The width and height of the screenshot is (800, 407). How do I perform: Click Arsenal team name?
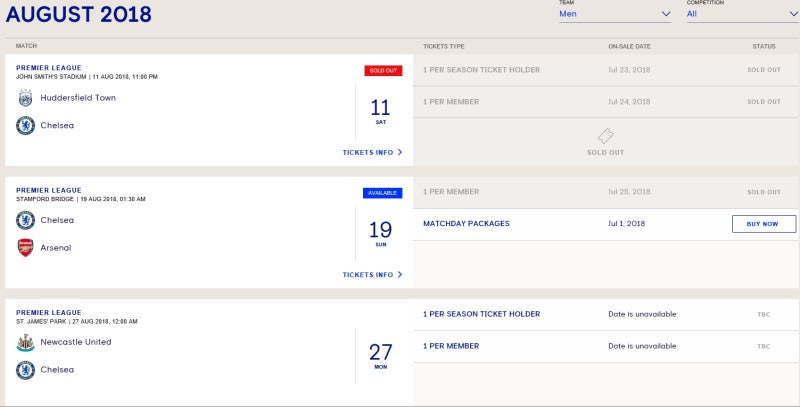pyautogui.click(x=56, y=248)
